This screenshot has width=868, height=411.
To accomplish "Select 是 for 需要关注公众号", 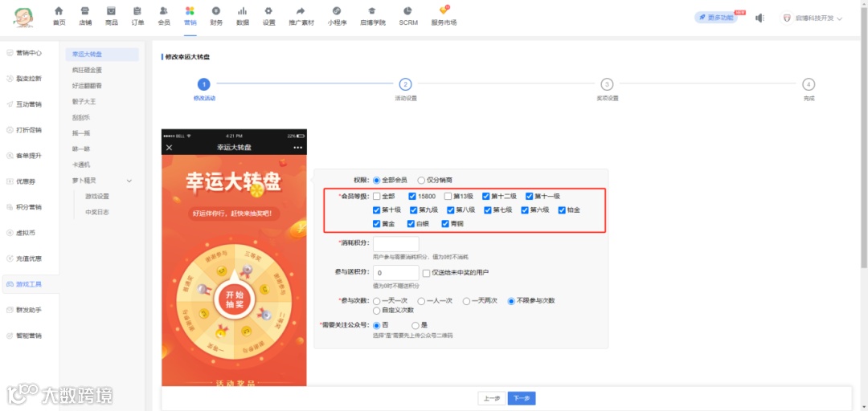I will [x=416, y=325].
